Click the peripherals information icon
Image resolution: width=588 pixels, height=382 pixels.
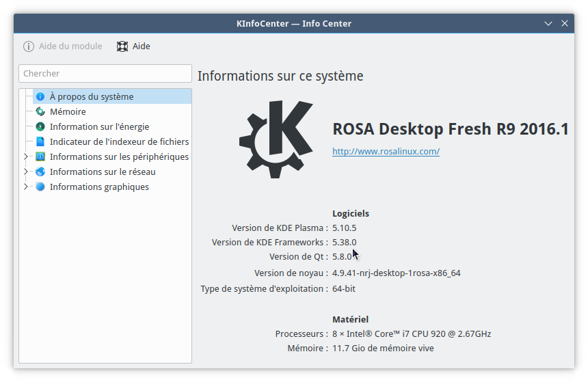click(40, 156)
